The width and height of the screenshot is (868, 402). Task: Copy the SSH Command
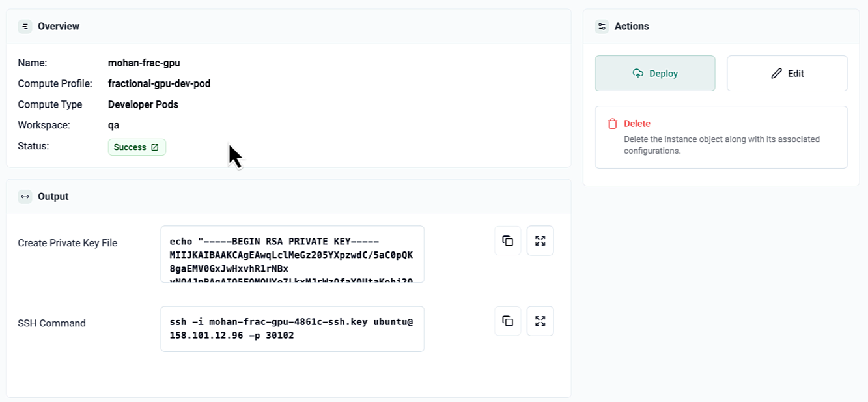point(507,321)
